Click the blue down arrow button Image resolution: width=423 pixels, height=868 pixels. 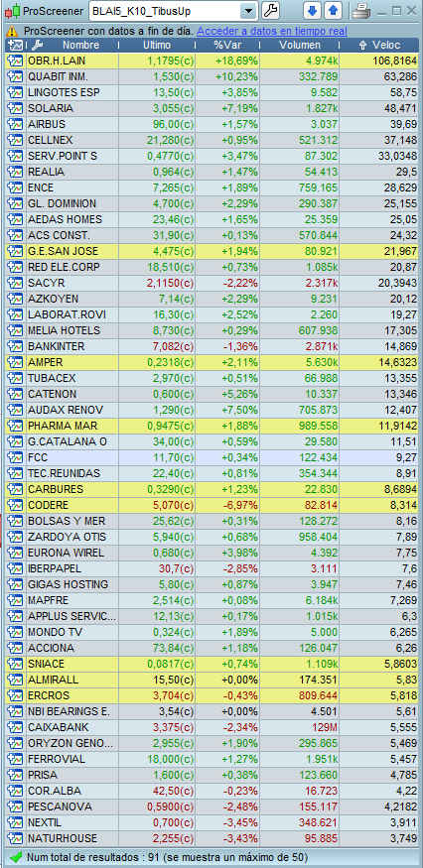coord(313,11)
